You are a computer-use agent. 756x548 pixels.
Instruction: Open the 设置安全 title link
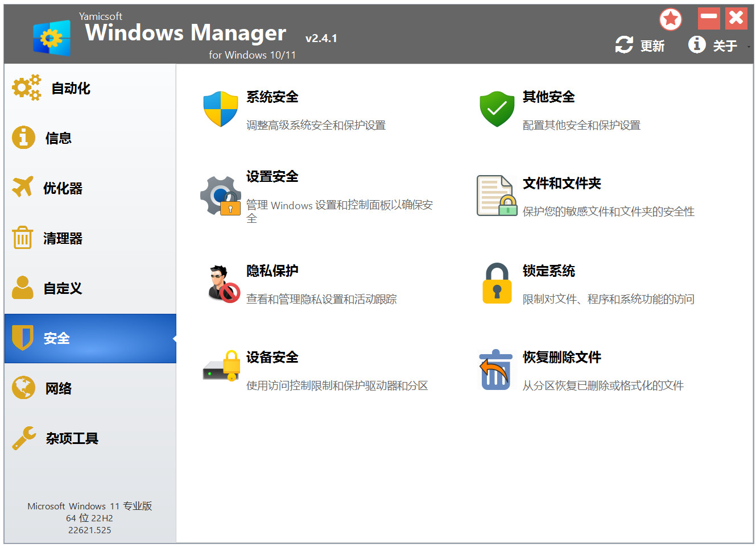pos(272,176)
